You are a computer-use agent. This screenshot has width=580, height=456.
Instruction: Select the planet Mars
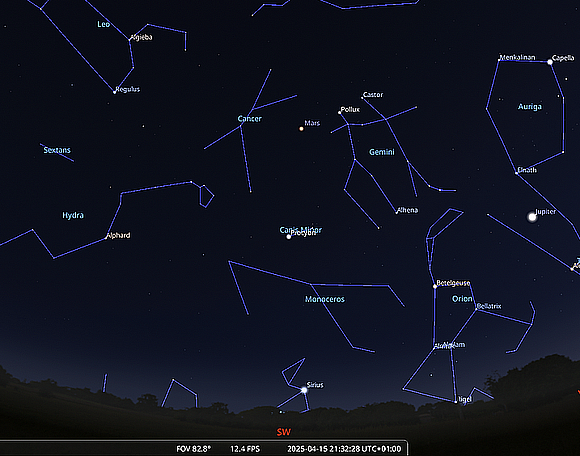coord(301,129)
